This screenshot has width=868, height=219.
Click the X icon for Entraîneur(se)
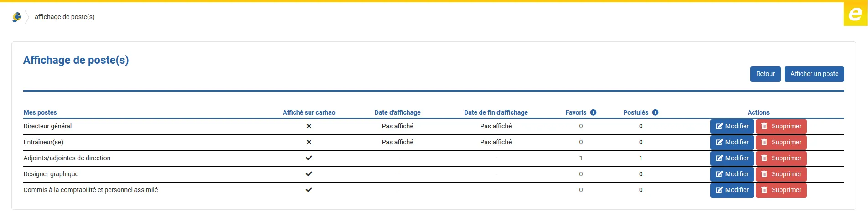point(309,142)
